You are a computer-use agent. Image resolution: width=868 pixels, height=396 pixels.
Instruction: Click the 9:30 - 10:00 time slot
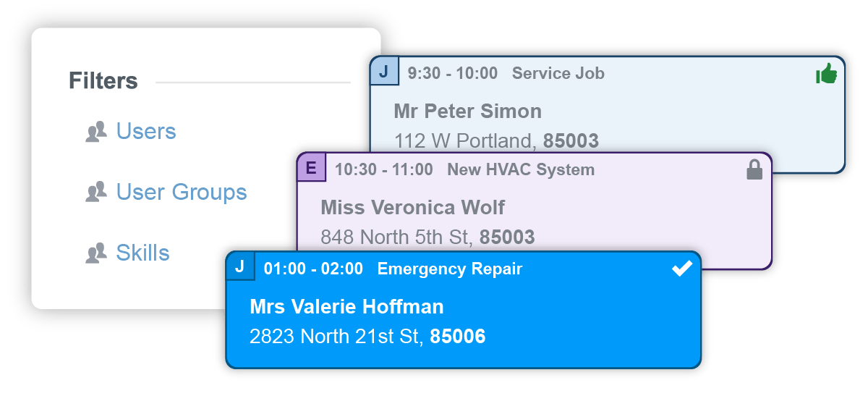(453, 73)
